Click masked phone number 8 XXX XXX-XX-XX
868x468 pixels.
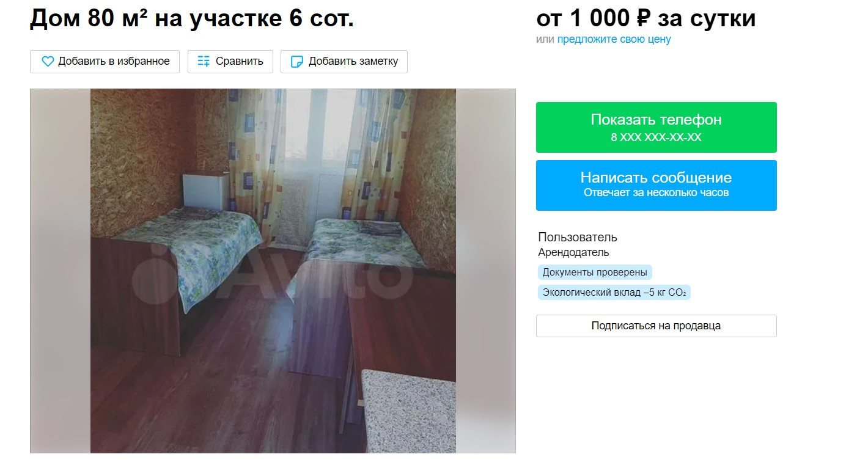tap(656, 137)
